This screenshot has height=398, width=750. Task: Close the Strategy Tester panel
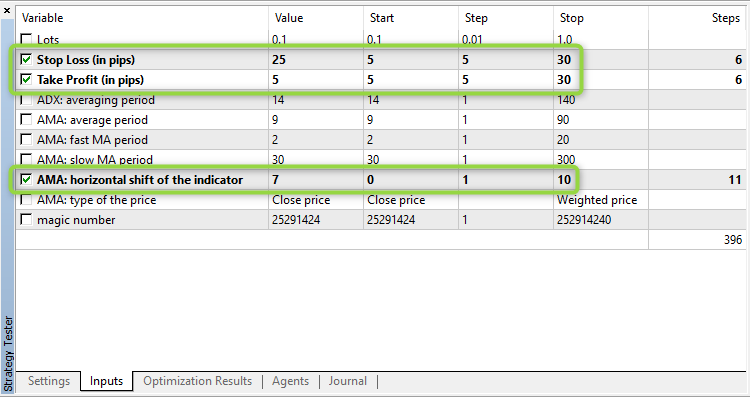coord(7,10)
